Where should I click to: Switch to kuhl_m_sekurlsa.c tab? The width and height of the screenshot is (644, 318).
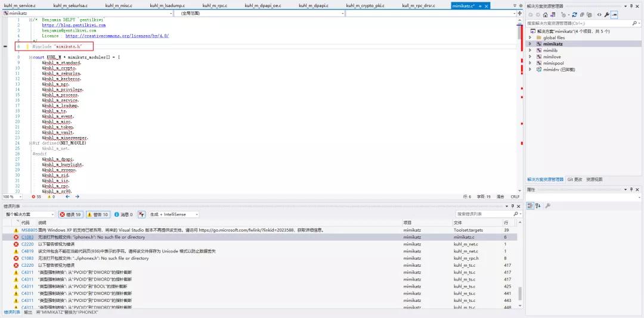tap(72, 6)
